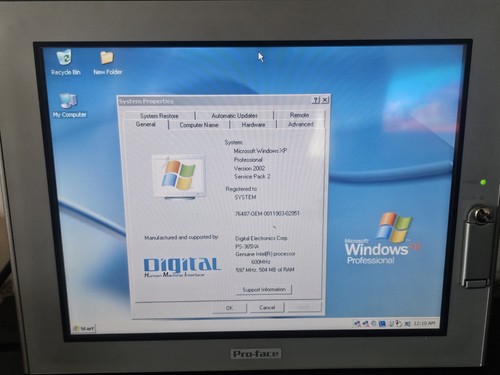Click the 'Digital Electronics Corp.' text

261,238
